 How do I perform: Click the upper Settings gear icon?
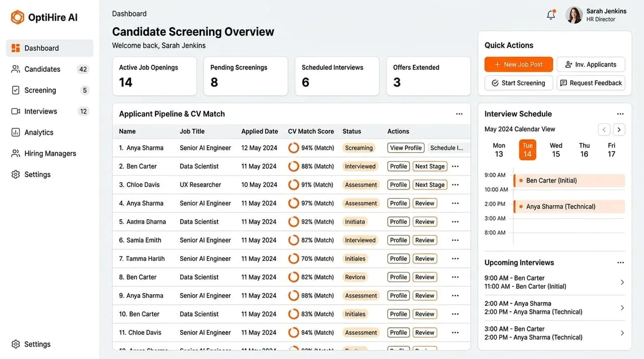(x=16, y=174)
